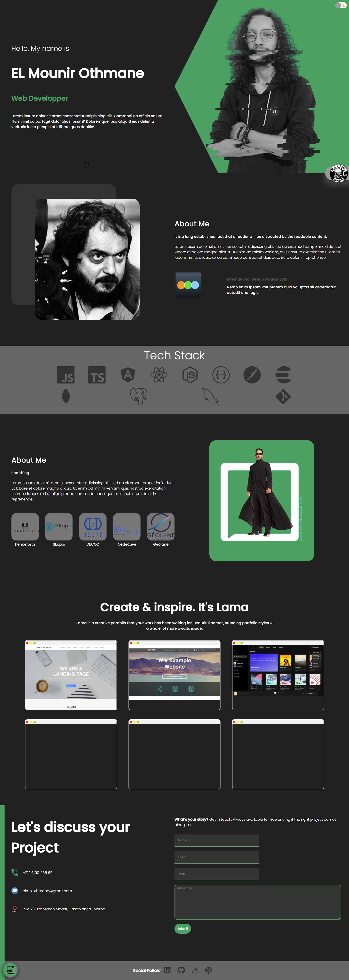The height and width of the screenshot is (980, 349).
Task: Toggle the dark/light theme switch
Action: tap(341, 5)
